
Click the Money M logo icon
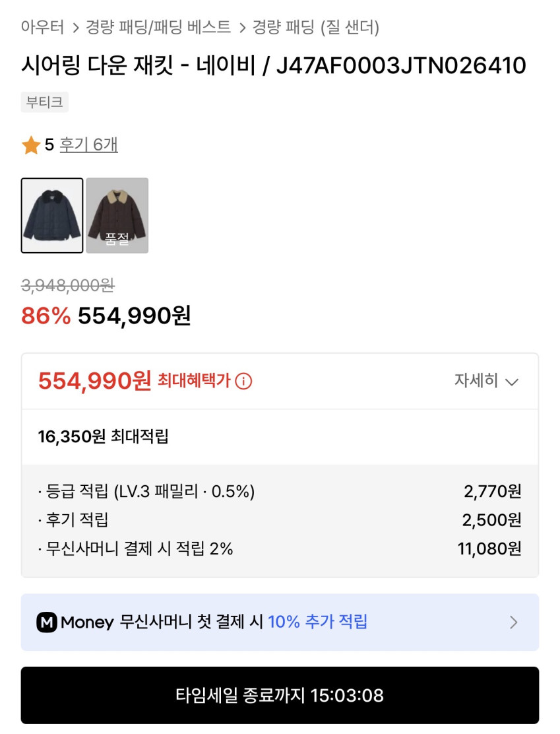(47, 622)
